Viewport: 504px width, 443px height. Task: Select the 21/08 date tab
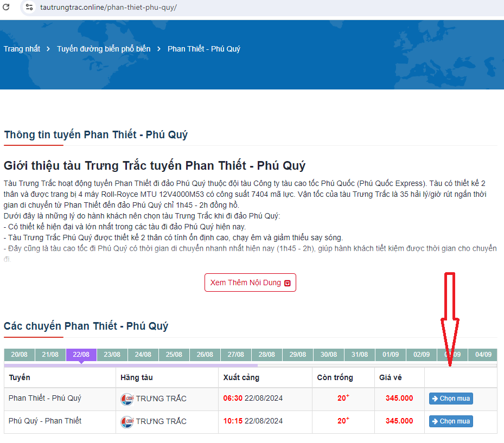pyautogui.click(x=50, y=354)
